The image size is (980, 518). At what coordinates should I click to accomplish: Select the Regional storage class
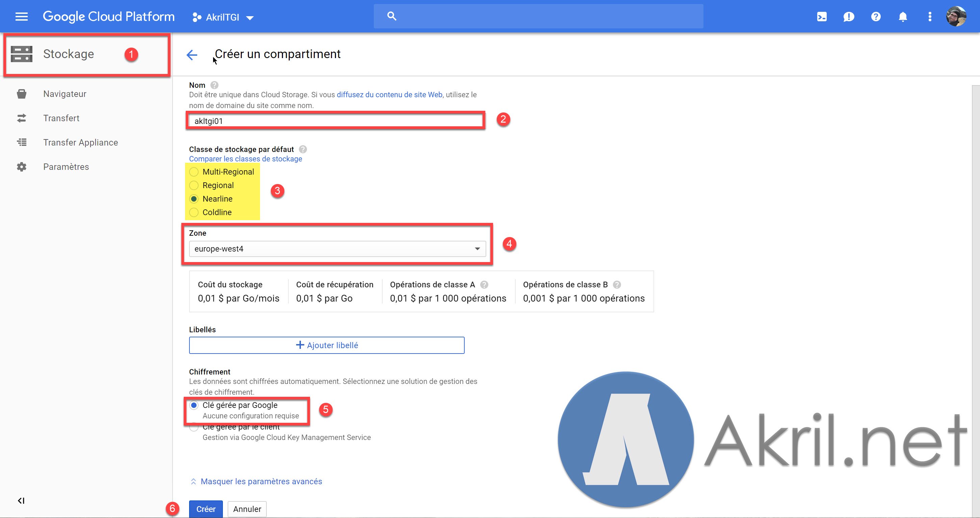(x=194, y=185)
